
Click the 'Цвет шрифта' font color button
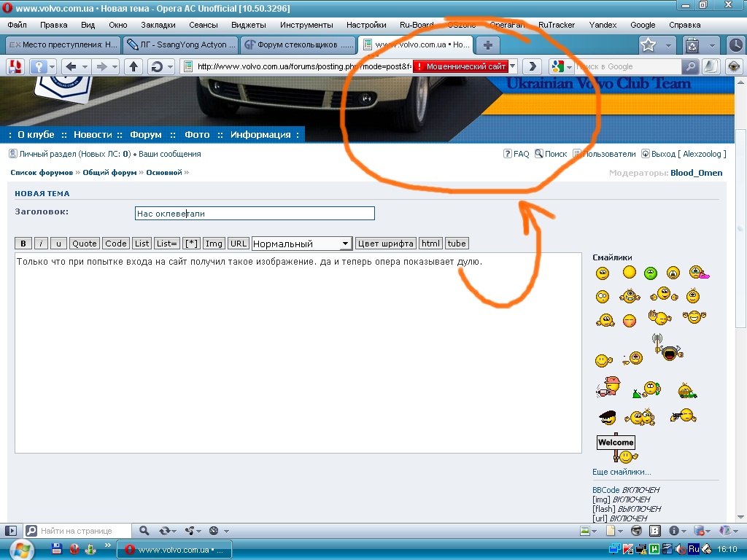385,244
